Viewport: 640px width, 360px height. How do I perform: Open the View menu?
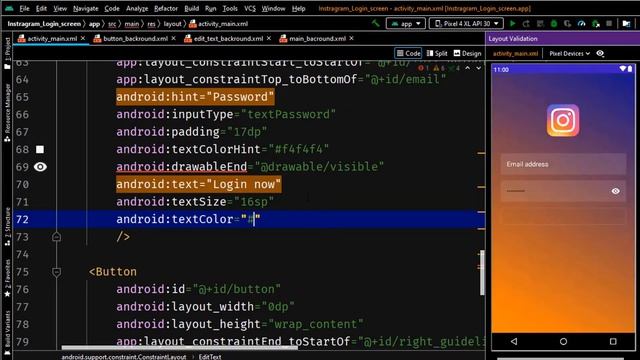click(x=60, y=8)
